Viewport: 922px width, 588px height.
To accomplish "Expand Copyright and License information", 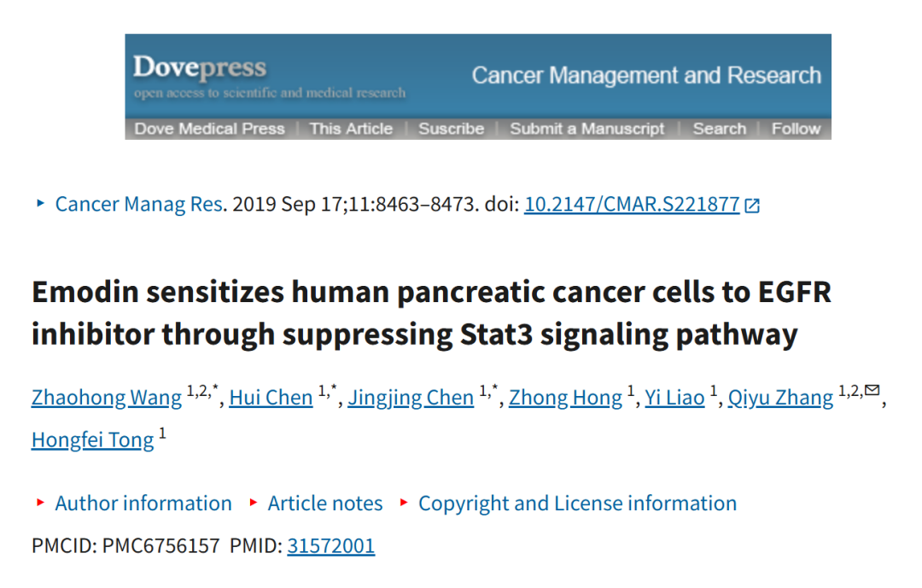I will [x=568, y=504].
